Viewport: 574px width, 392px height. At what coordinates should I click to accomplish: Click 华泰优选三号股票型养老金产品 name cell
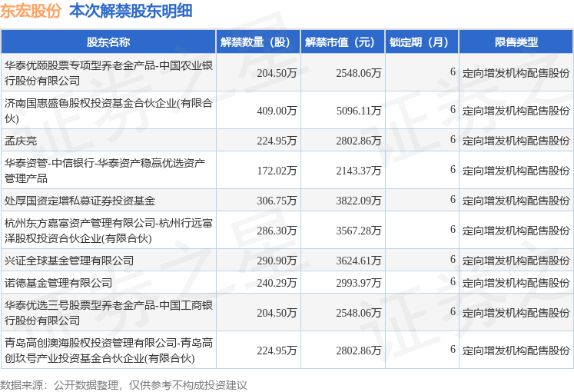108,313
